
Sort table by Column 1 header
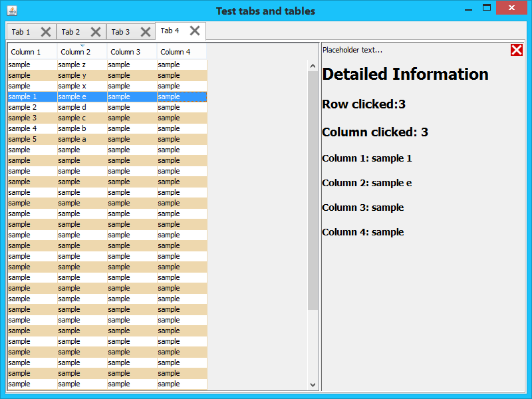(x=33, y=52)
